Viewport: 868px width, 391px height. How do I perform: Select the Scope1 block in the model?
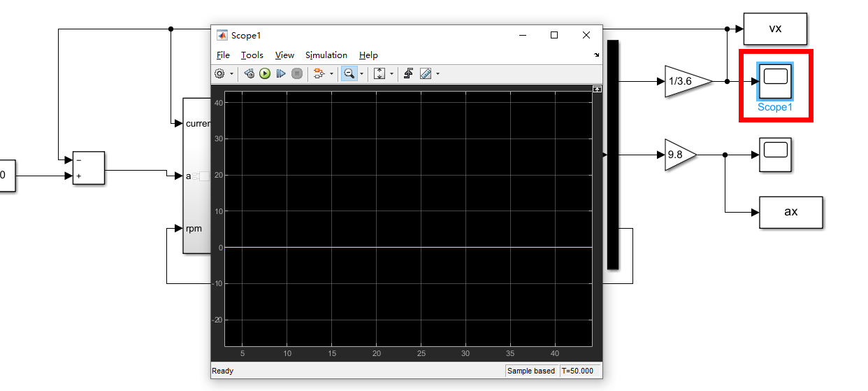click(775, 81)
